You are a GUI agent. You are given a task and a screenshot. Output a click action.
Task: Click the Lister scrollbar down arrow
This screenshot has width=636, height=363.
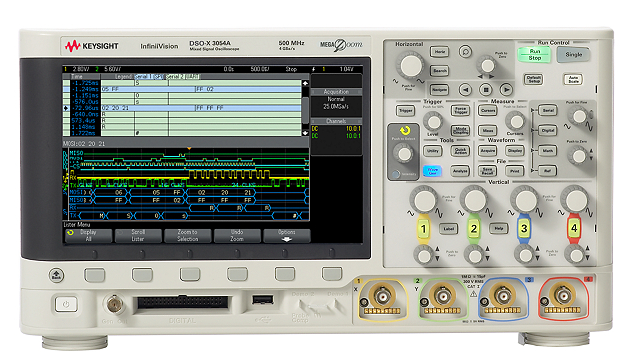click(x=305, y=133)
